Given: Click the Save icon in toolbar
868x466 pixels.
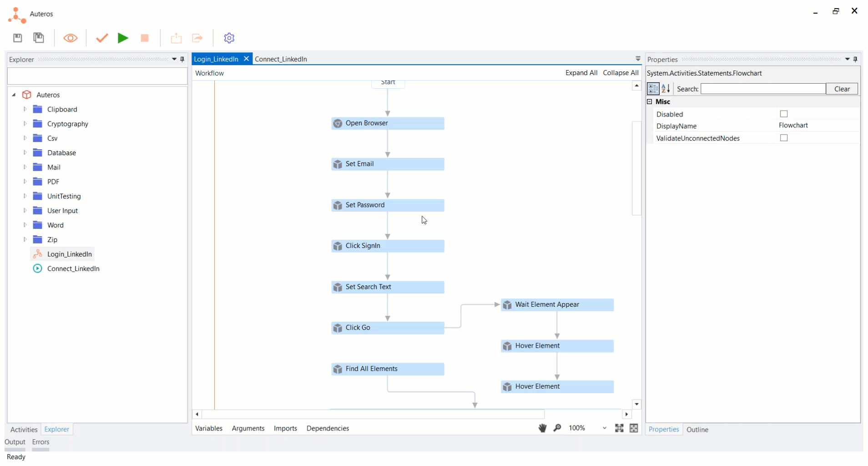Looking at the screenshot, I should coord(17,38).
